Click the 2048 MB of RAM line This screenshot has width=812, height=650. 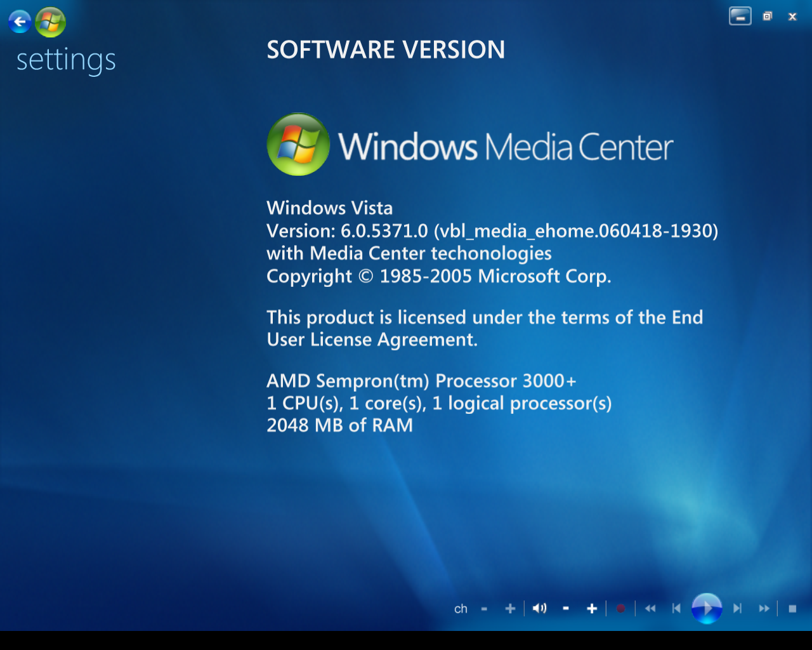(x=339, y=425)
